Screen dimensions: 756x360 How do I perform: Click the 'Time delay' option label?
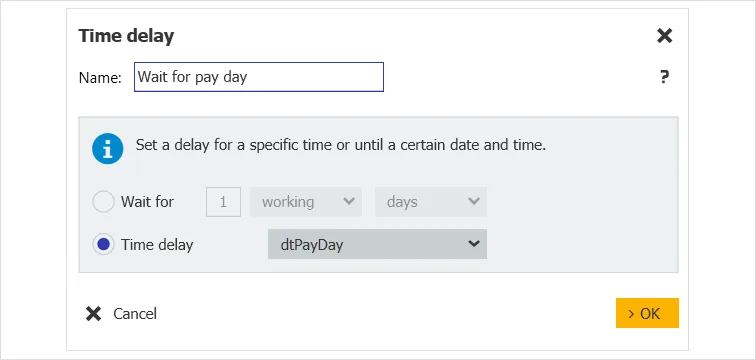[x=157, y=245]
